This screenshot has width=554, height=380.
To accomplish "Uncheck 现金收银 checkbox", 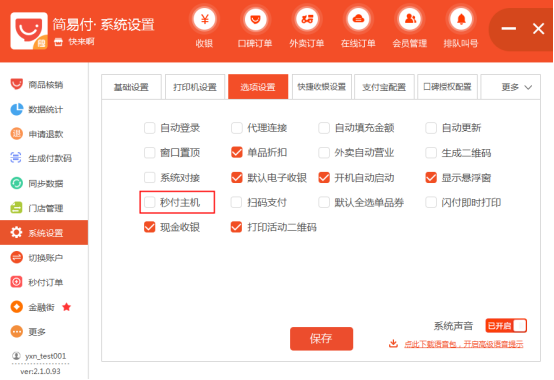I will coord(149,227).
